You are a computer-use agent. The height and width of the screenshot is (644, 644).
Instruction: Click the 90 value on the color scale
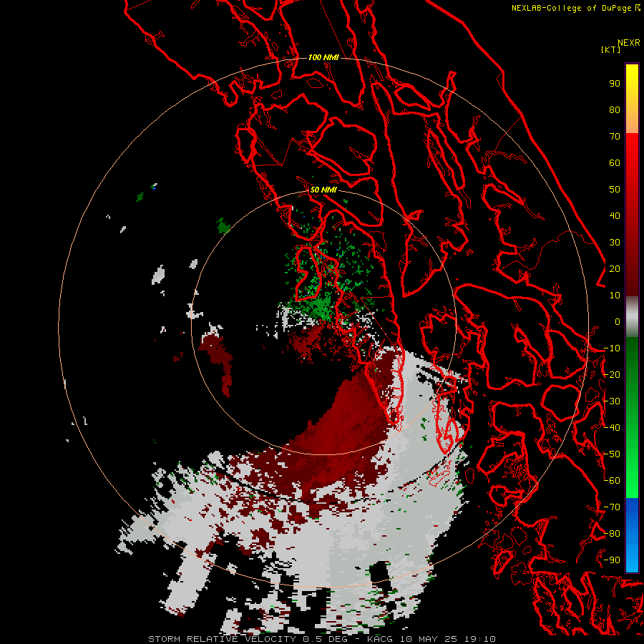(615, 84)
